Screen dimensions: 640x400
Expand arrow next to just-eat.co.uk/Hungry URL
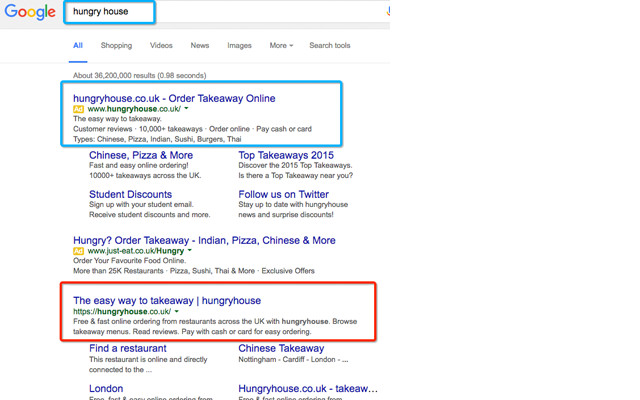point(189,251)
